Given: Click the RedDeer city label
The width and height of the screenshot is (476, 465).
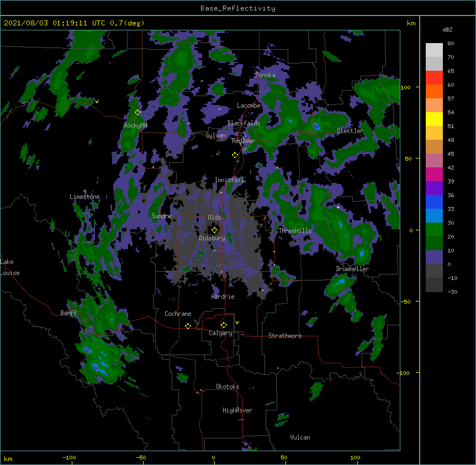Looking at the screenshot, I should [243, 140].
